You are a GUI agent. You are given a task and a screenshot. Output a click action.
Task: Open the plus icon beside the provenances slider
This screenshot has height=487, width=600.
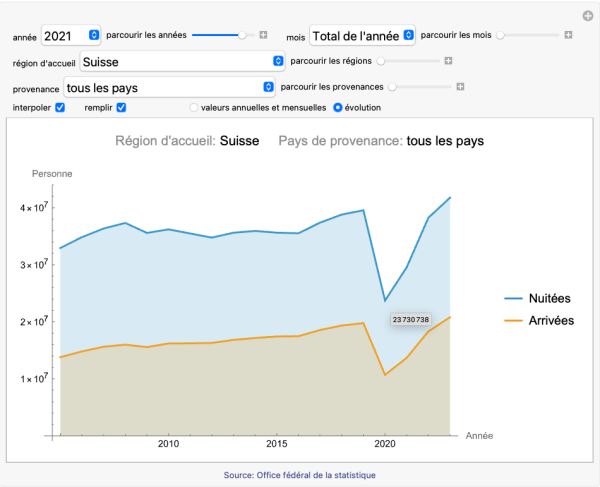tap(461, 87)
